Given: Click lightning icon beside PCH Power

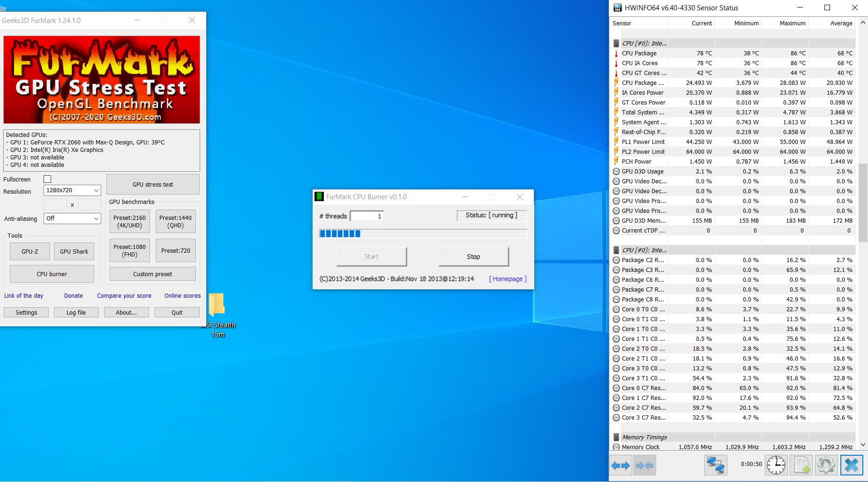Looking at the screenshot, I should pyautogui.click(x=616, y=162).
